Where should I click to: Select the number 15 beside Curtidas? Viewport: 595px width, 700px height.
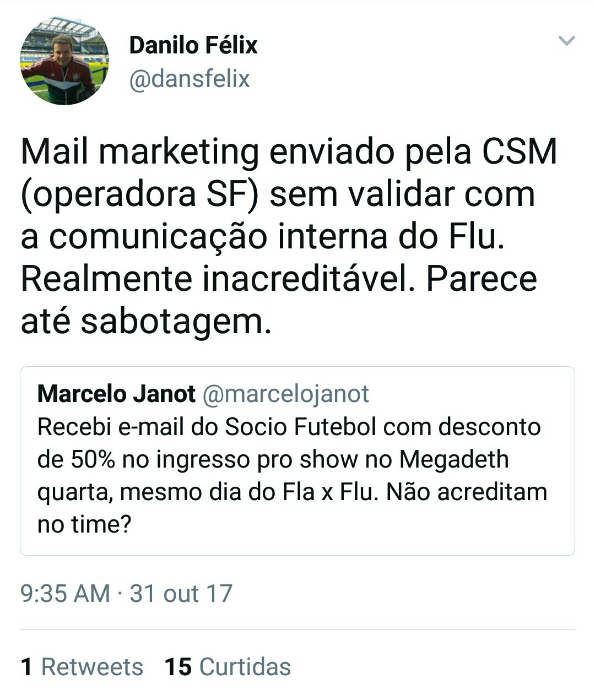[178, 667]
